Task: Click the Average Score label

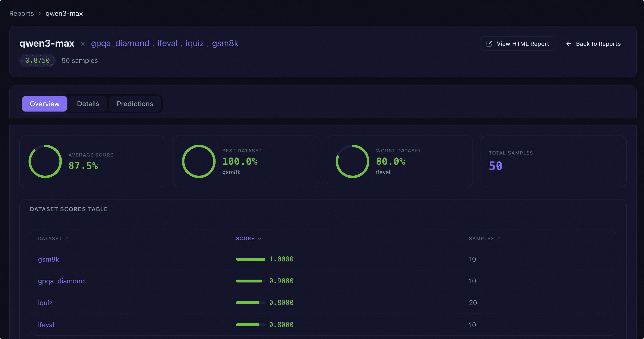Action: (91, 155)
